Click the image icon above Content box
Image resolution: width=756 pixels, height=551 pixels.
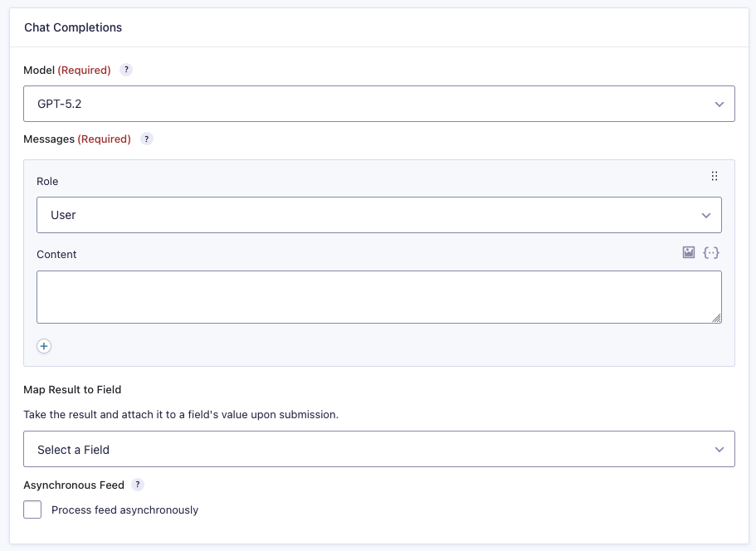point(689,252)
